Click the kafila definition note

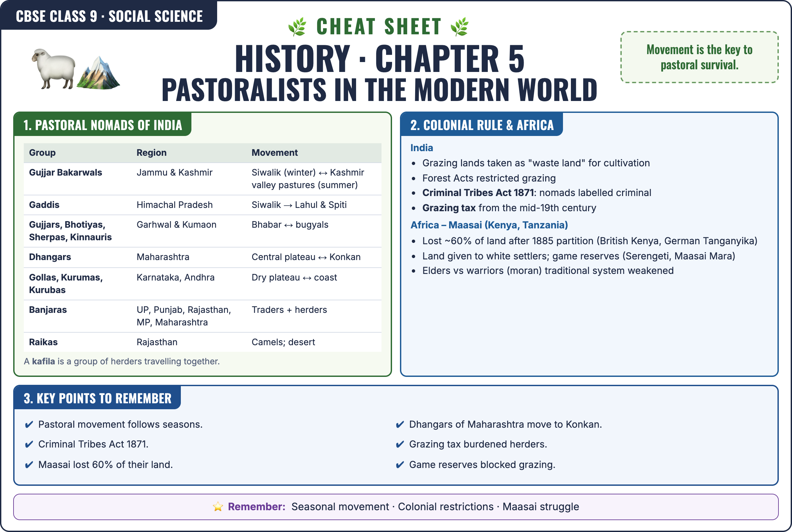coord(122,361)
